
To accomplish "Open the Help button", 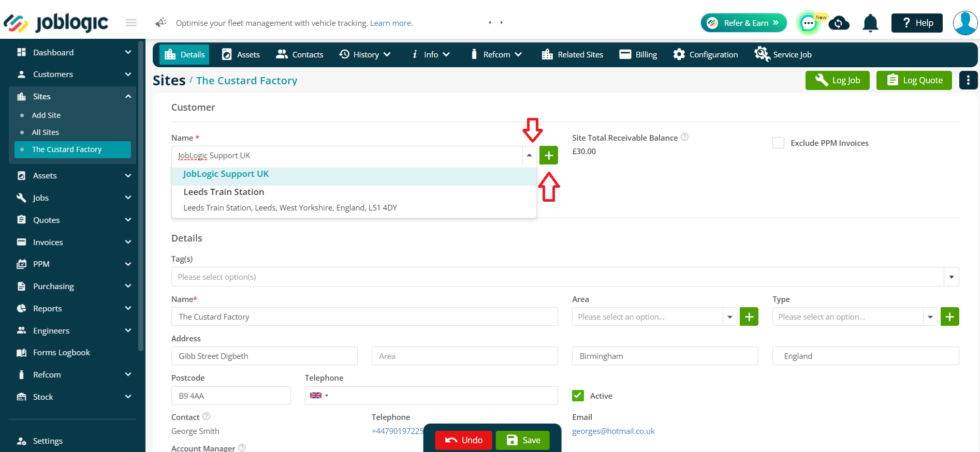I will (917, 23).
